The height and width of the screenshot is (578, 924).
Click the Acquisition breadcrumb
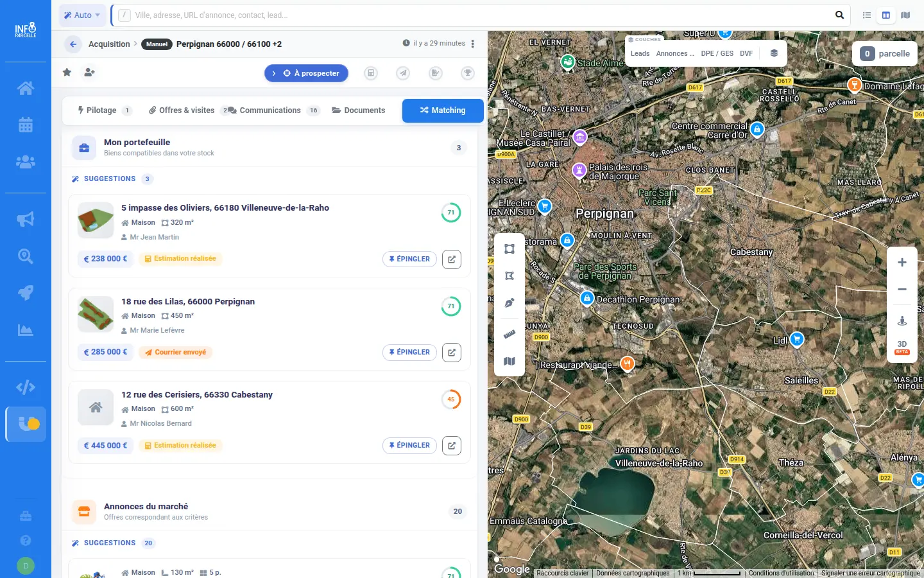pyautogui.click(x=109, y=44)
